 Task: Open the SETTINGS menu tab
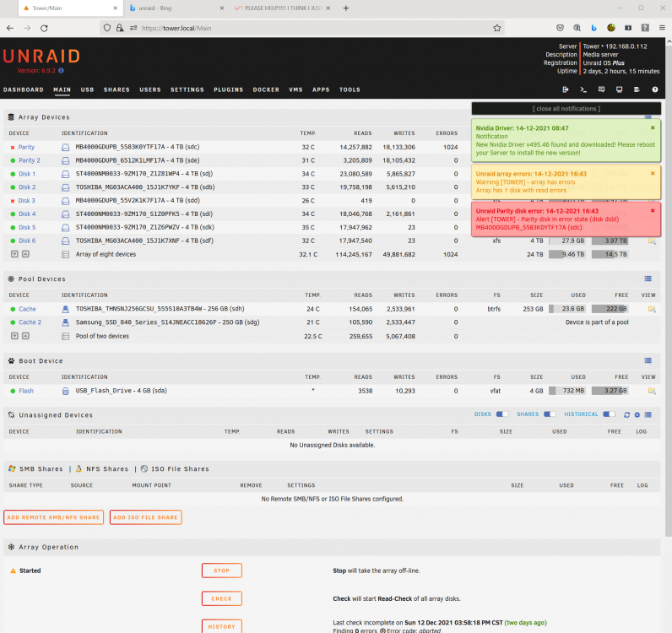(x=187, y=89)
